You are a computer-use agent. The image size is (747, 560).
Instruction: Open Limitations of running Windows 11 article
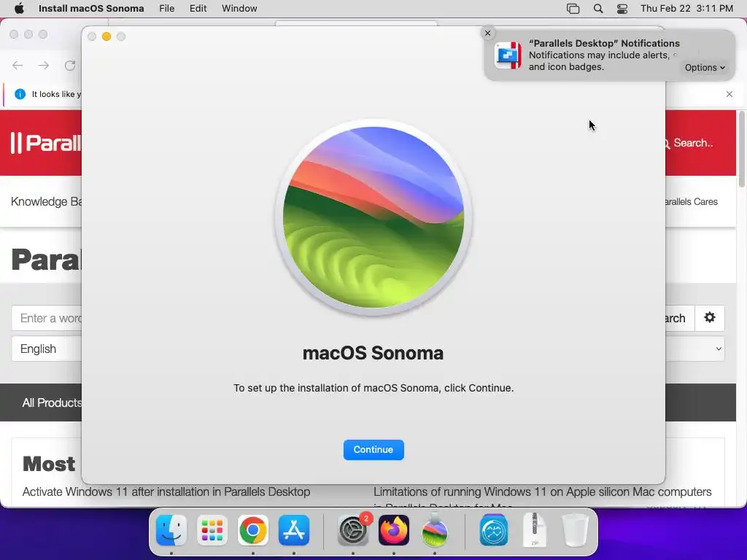(x=542, y=491)
